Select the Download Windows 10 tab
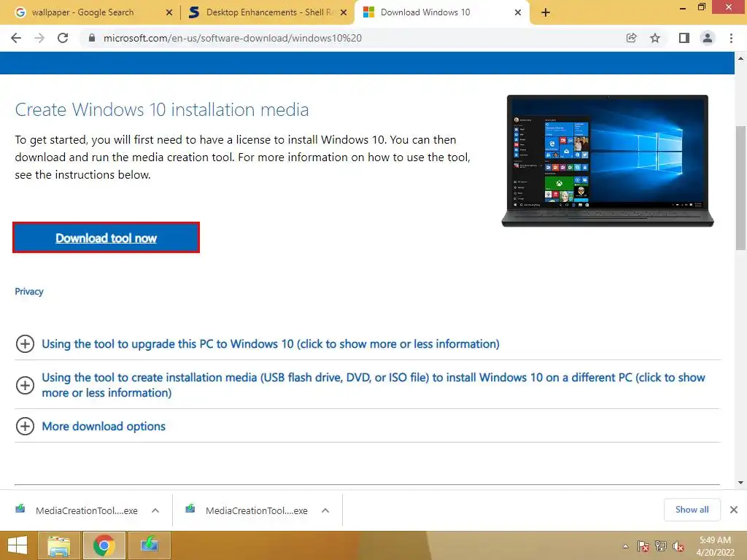747x560 pixels. (x=441, y=12)
